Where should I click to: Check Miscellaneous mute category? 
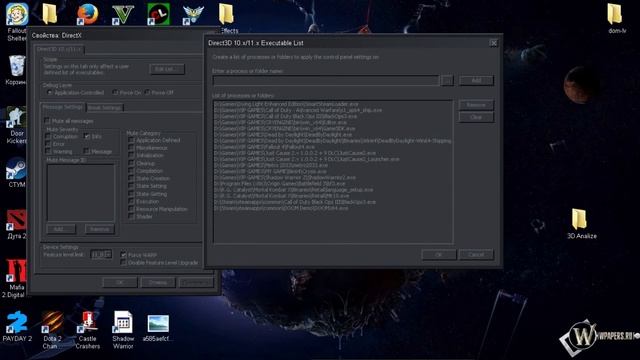coord(131,148)
